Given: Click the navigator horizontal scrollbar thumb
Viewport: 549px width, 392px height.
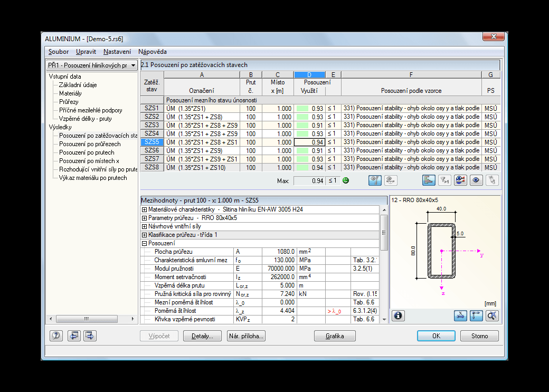Looking at the screenshot, I should pos(87,319).
